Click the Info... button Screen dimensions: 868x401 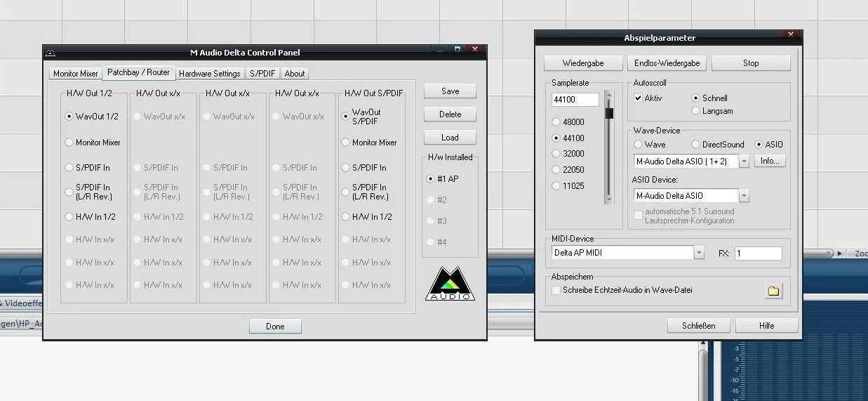pyautogui.click(x=770, y=161)
